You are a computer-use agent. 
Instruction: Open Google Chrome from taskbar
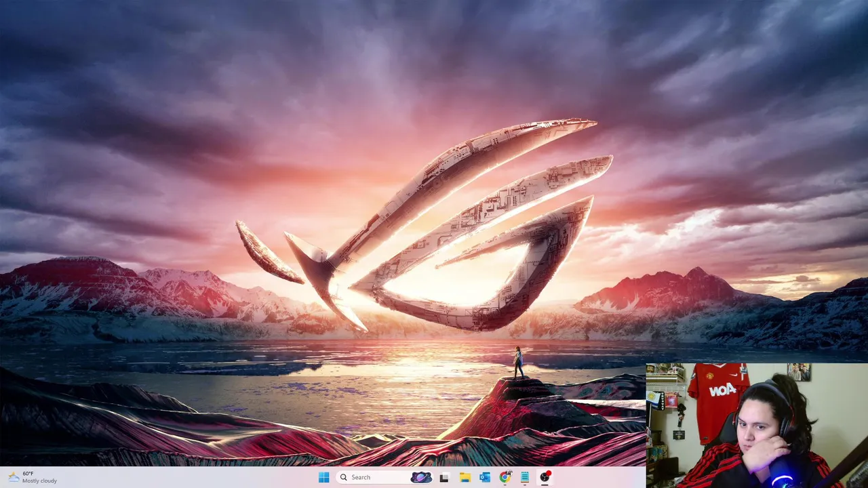(x=505, y=478)
